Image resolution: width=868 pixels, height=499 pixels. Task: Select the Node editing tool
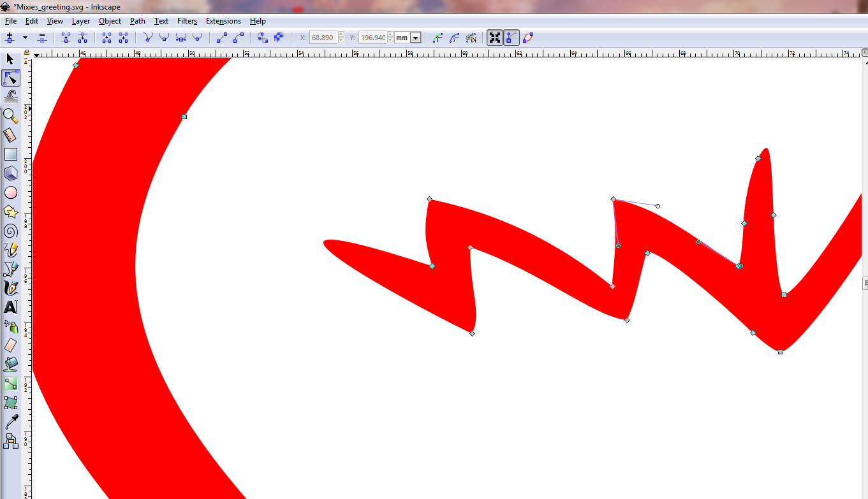pos(10,78)
